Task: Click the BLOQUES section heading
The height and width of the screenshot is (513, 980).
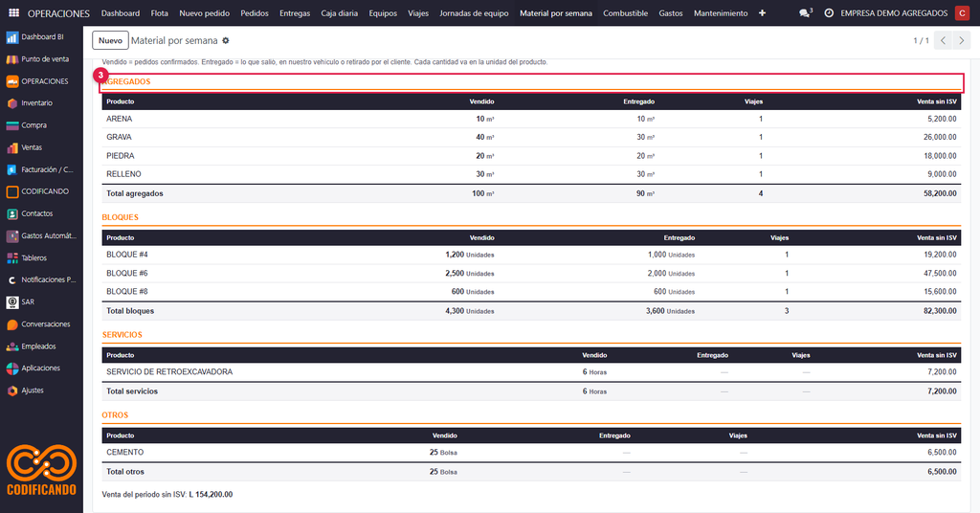Action: coord(120,217)
